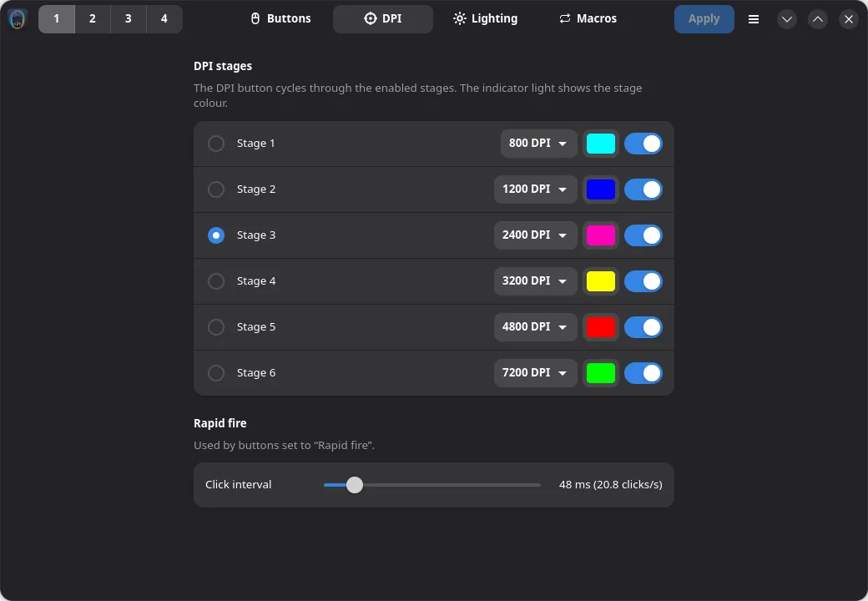Open the Lighting tab
This screenshot has width=868, height=601.
[485, 19]
